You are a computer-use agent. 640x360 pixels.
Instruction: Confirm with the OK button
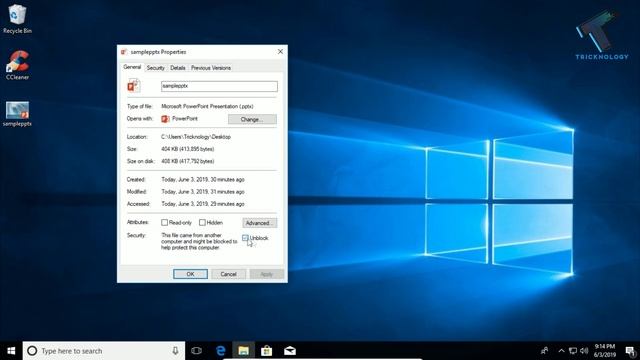tap(190, 274)
